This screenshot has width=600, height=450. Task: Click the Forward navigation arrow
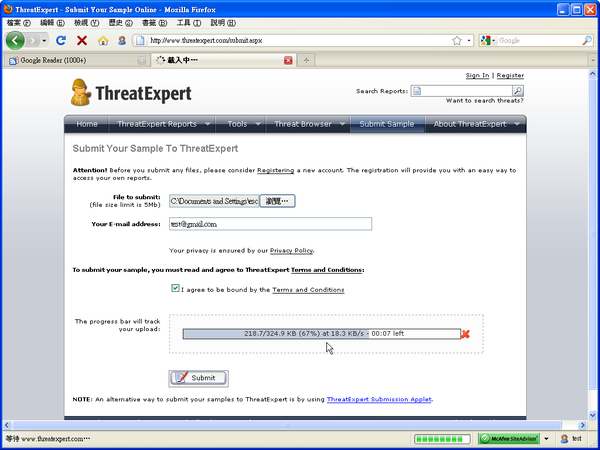click(33, 40)
